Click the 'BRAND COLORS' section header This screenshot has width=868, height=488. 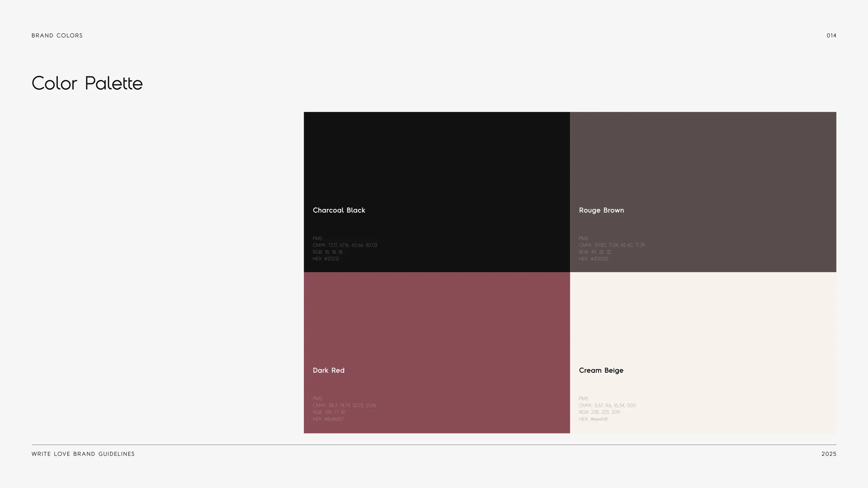pyautogui.click(x=57, y=36)
